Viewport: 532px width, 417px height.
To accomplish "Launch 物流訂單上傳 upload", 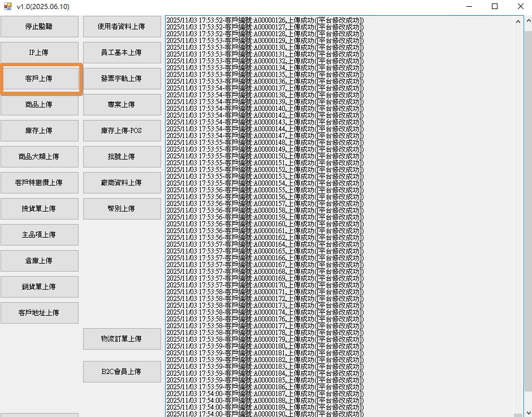I will (122, 339).
